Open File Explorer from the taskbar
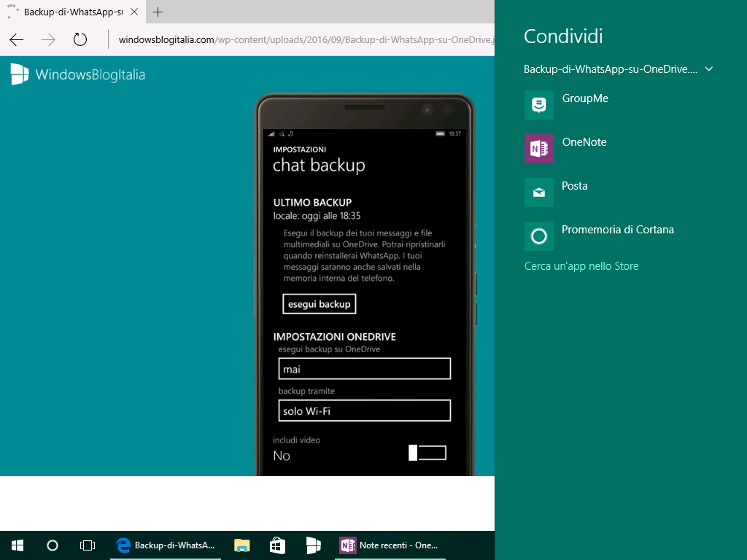The image size is (747, 560). coord(242,545)
